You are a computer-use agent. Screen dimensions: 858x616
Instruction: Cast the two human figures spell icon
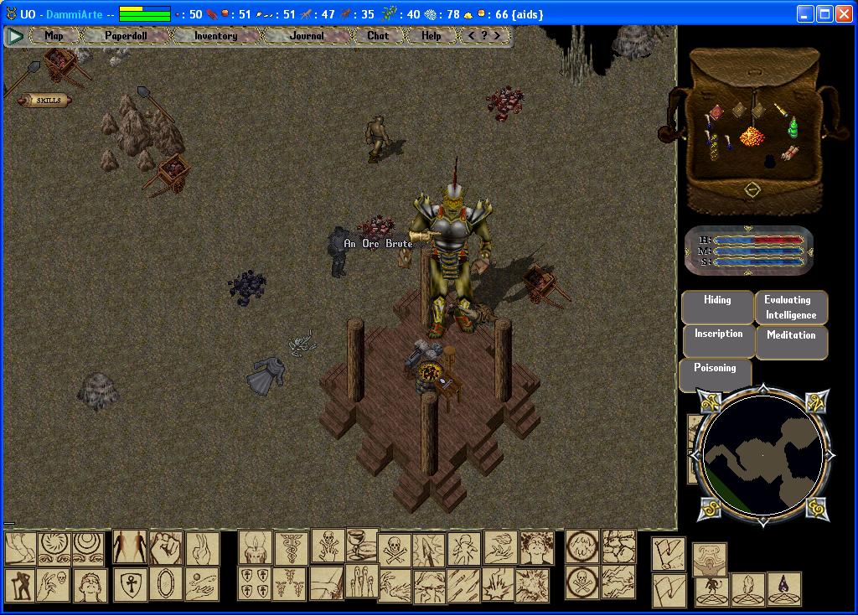point(130,546)
